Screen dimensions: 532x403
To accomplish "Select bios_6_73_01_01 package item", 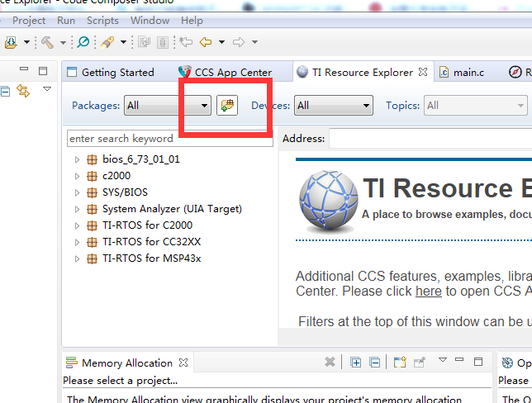I will [x=140, y=159].
